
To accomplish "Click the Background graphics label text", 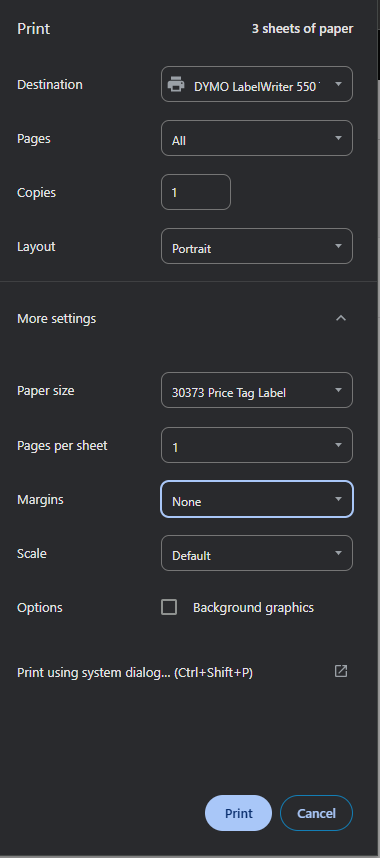I will click(254, 608).
